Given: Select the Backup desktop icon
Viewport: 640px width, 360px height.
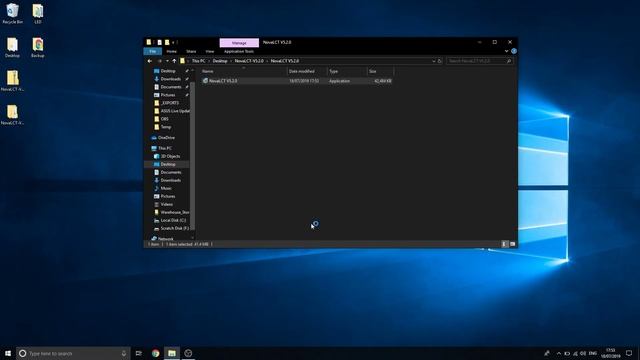Looking at the screenshot, I should pyautogui.click(x=38, y=47).
